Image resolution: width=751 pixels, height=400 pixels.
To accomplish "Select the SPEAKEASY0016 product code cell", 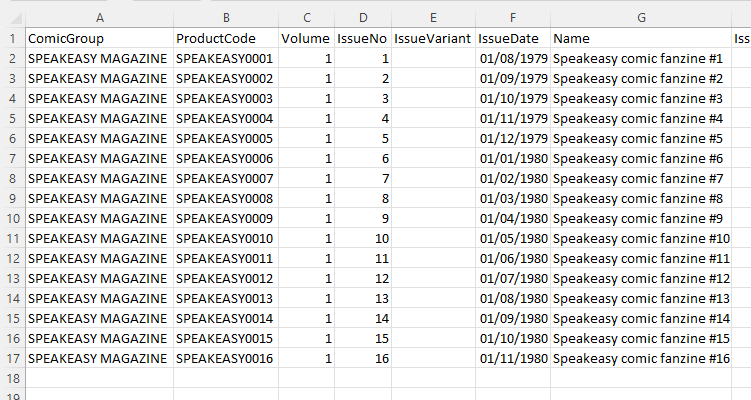I will [x=226, y=359].
